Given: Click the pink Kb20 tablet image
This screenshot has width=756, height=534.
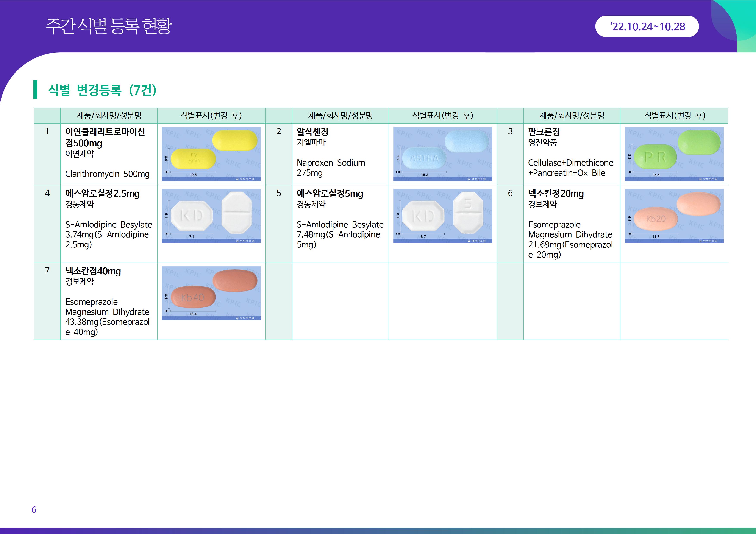Looking at the screenshot, I should (x=674, y=216).
